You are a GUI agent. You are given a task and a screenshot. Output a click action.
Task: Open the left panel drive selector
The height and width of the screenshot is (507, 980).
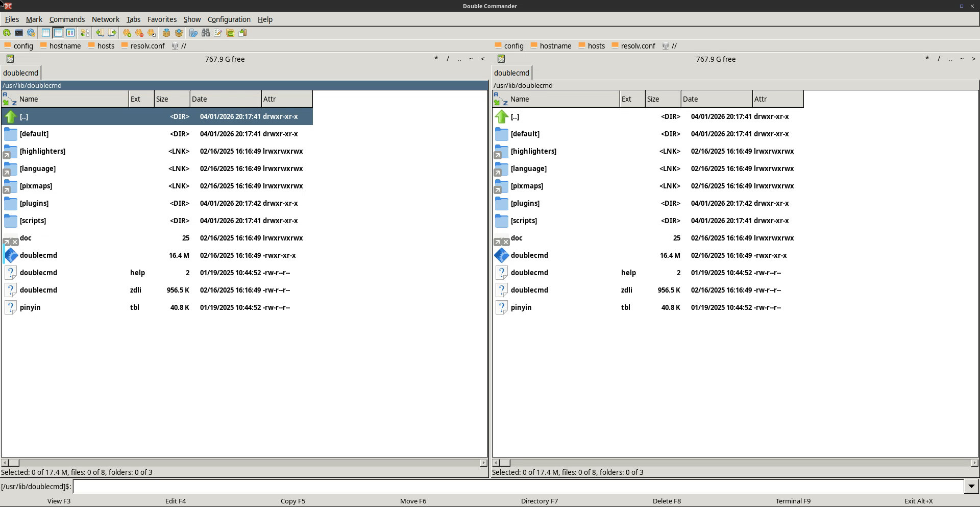[10, 59]
